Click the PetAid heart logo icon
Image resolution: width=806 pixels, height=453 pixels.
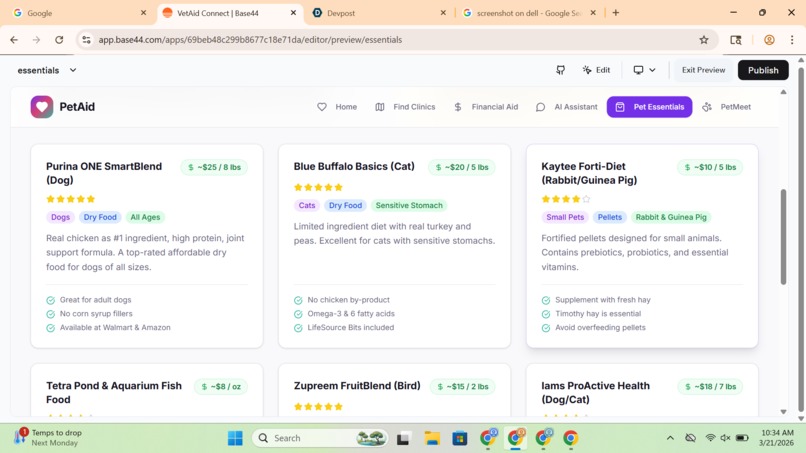tap(42, 107)
